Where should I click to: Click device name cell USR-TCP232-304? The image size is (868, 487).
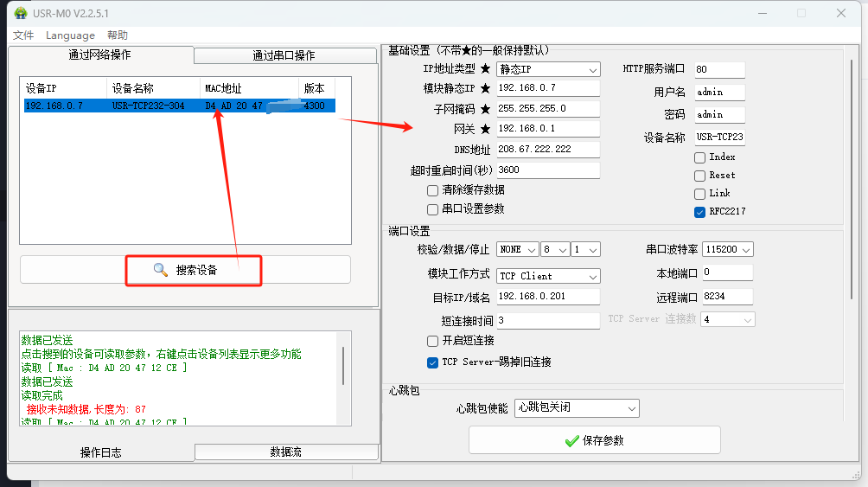pos(149,106)
